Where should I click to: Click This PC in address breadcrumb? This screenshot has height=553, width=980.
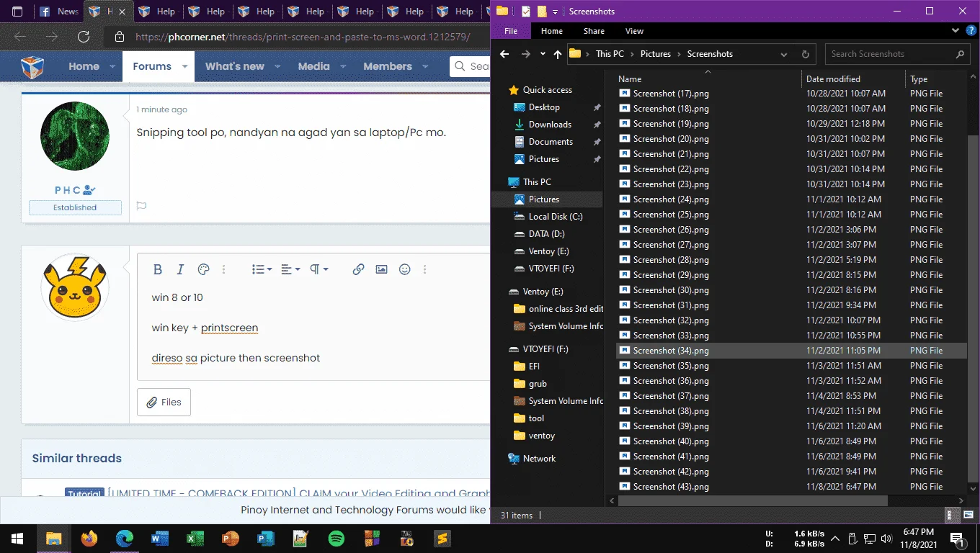pos(610,54)
